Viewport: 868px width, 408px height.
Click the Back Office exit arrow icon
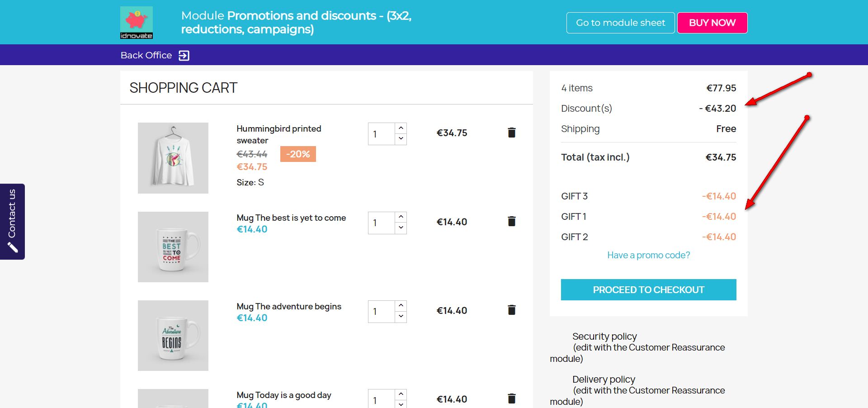184,55
